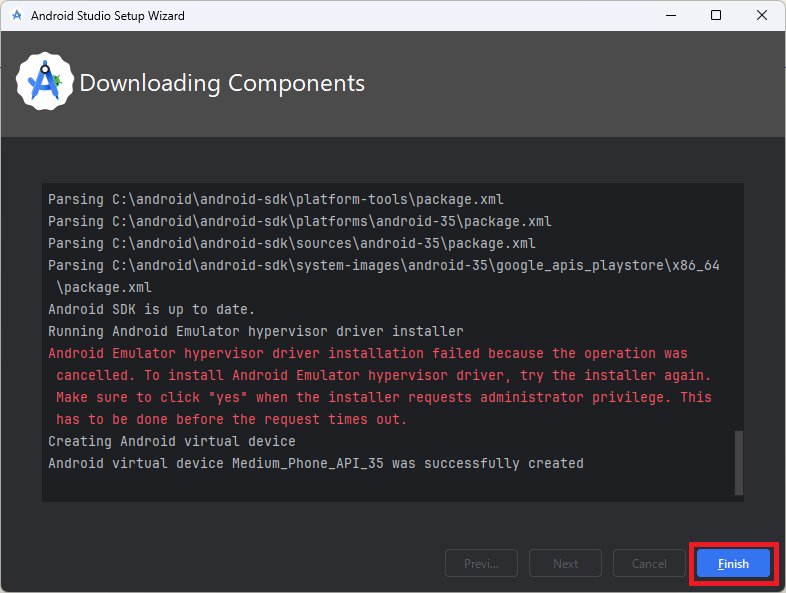Click the sources\android-35 package.xml parsing line
786x593 pixels.
click(x=291, y=243)
